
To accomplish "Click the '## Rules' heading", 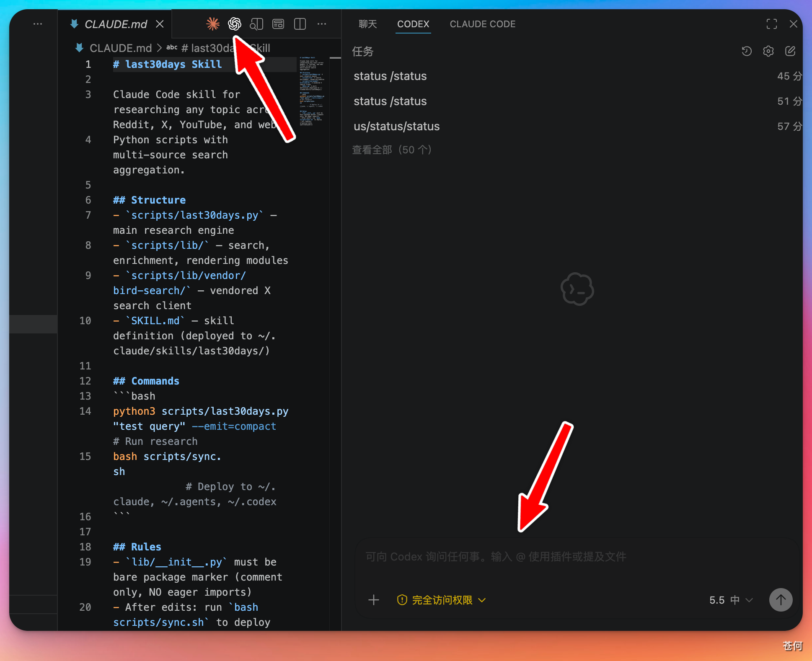I will (137, 547).
